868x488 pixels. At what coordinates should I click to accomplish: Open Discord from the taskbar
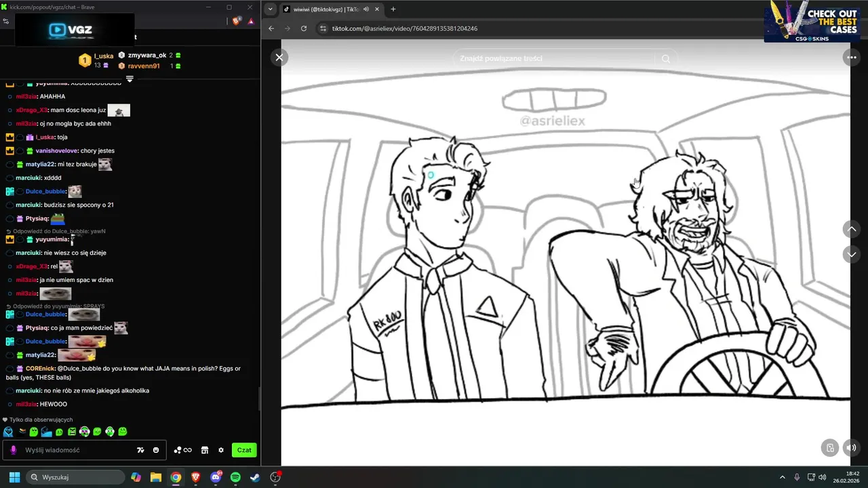coord(216,477)
